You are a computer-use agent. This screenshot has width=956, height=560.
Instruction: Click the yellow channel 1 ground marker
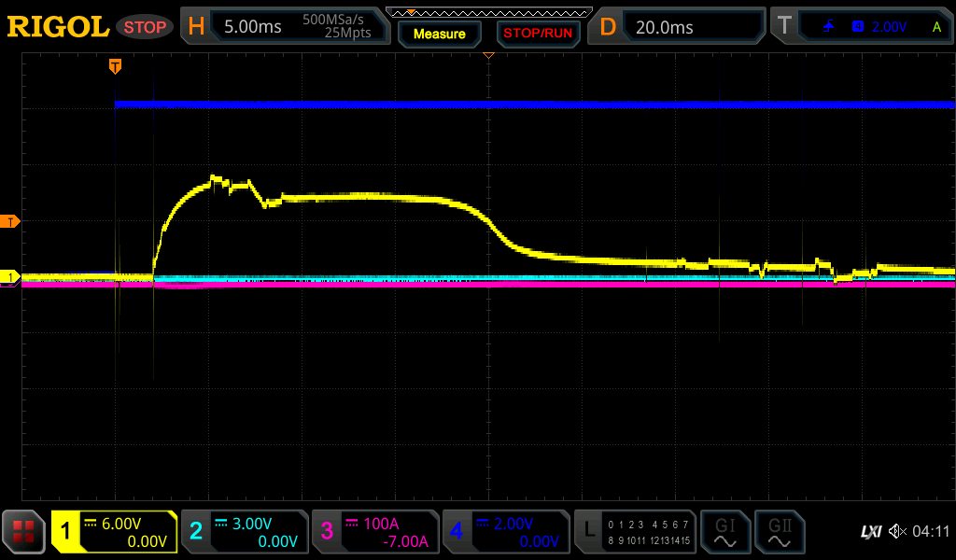(x=11, y=277)
